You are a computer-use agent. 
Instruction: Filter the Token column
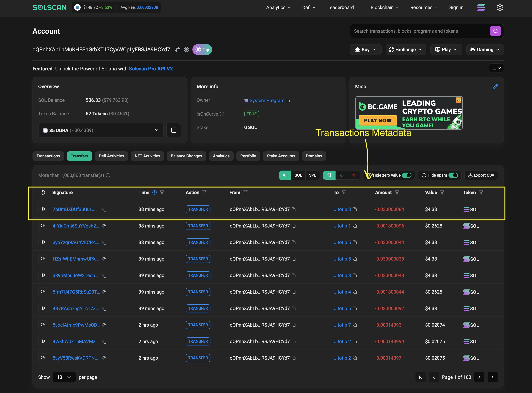[481, 192]
